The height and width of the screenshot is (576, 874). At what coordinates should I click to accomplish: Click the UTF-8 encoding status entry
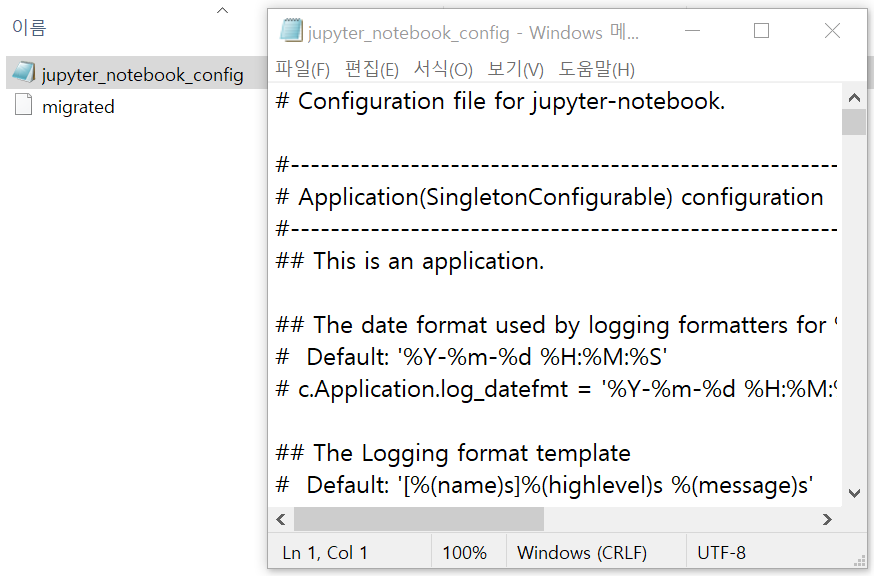[721, 553]
